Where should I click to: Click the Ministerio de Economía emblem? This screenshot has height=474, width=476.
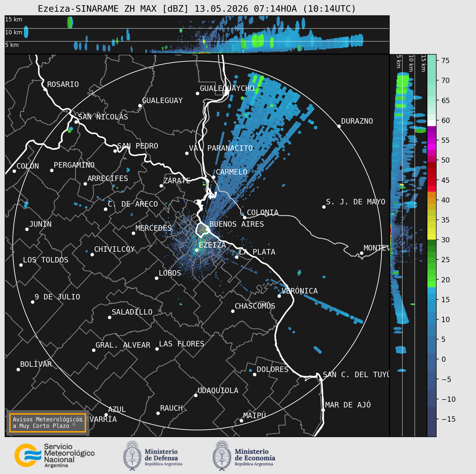point(222,456)
